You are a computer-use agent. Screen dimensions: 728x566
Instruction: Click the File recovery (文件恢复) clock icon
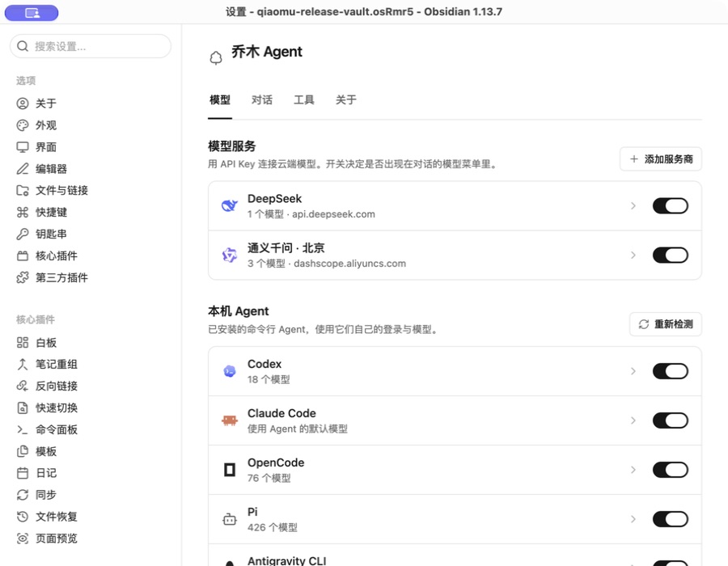click(x=23, y=517)
